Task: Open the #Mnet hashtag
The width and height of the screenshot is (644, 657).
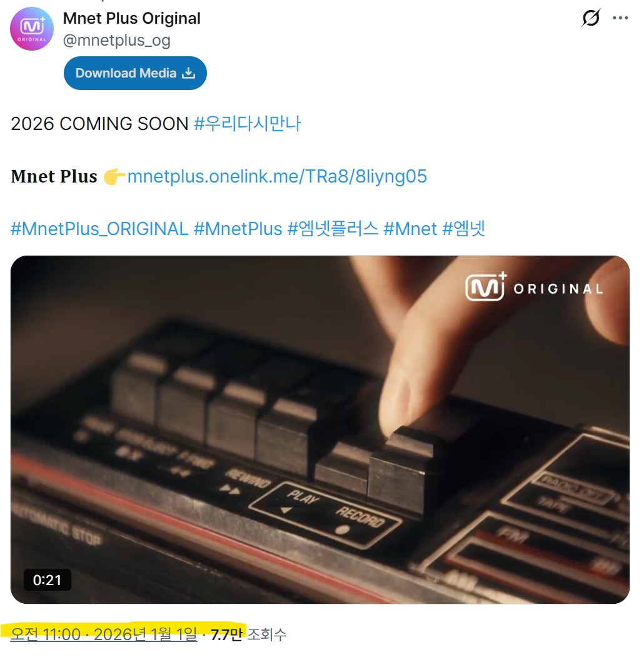Action: (x=410, y=229)
